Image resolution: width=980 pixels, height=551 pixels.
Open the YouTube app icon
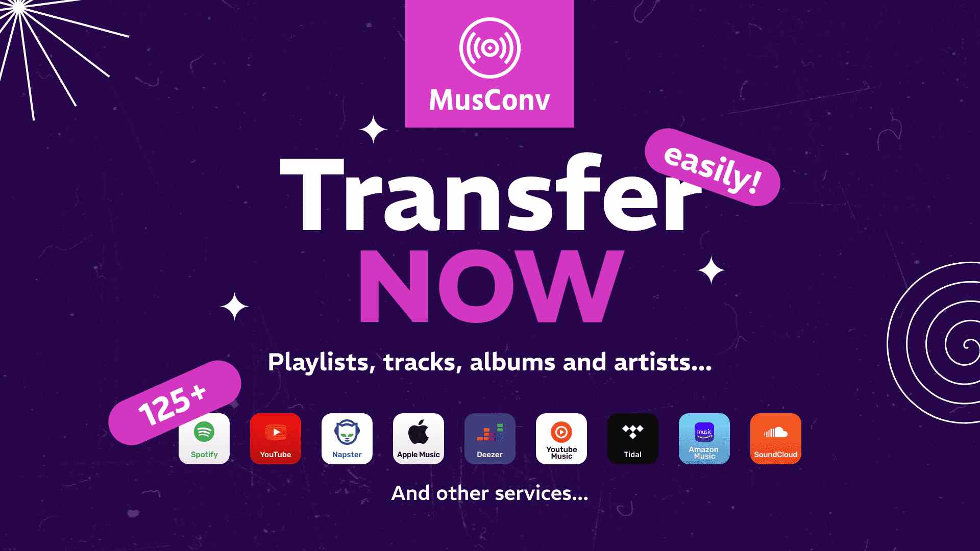pos(275,439)
